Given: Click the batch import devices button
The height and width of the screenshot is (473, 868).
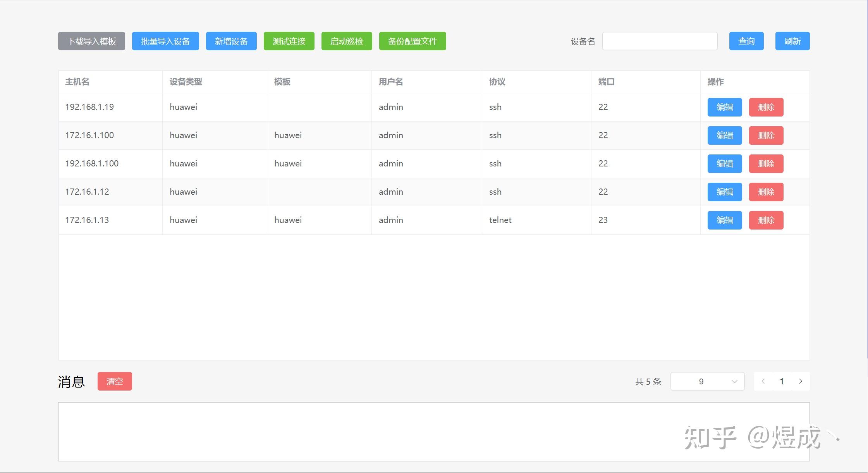Looking at the screenshot, I should point(165,41).
